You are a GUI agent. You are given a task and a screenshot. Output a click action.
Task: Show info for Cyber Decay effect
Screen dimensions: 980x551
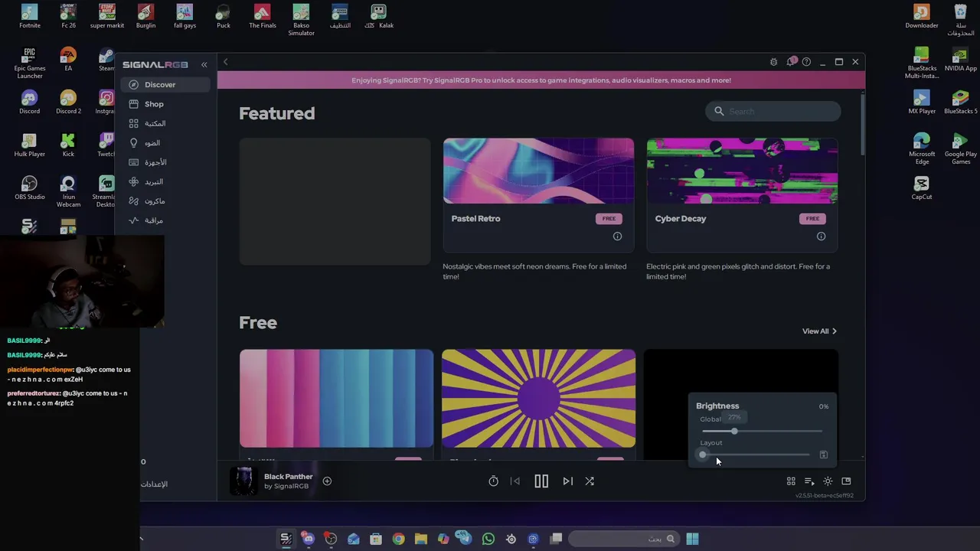821,236
